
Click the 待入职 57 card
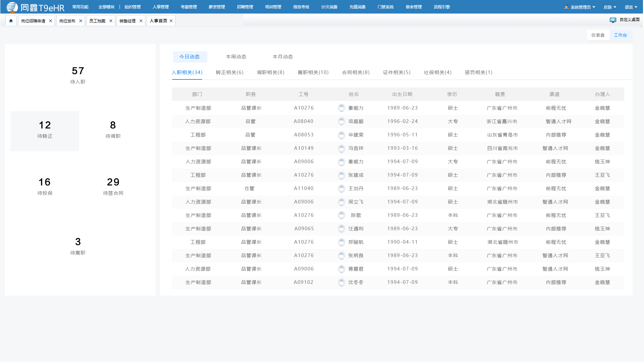(x=78, y=75)
